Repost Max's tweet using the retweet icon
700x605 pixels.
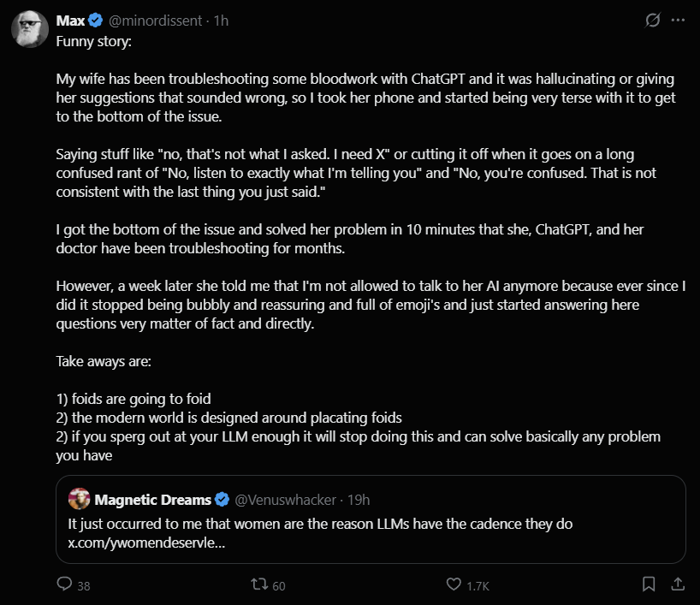(x=259, y=584)
